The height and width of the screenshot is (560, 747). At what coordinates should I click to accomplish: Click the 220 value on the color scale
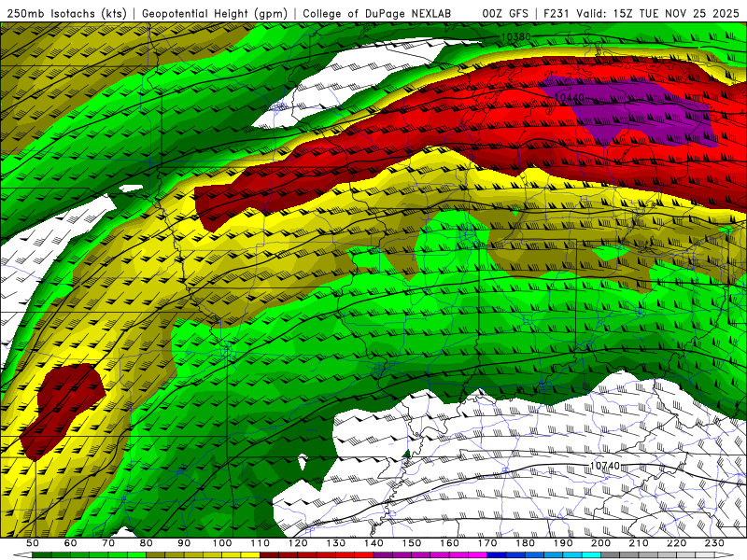coord(676,543)
